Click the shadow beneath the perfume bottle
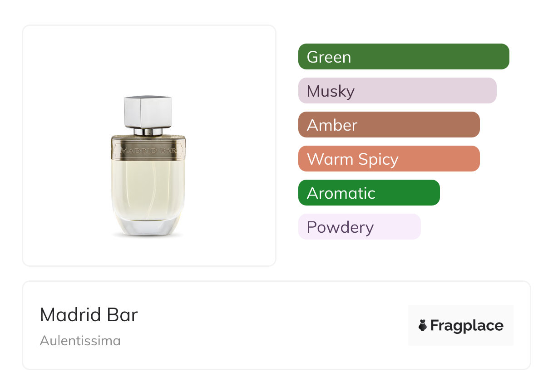The image size is (553, 392). tap(148, 236)
